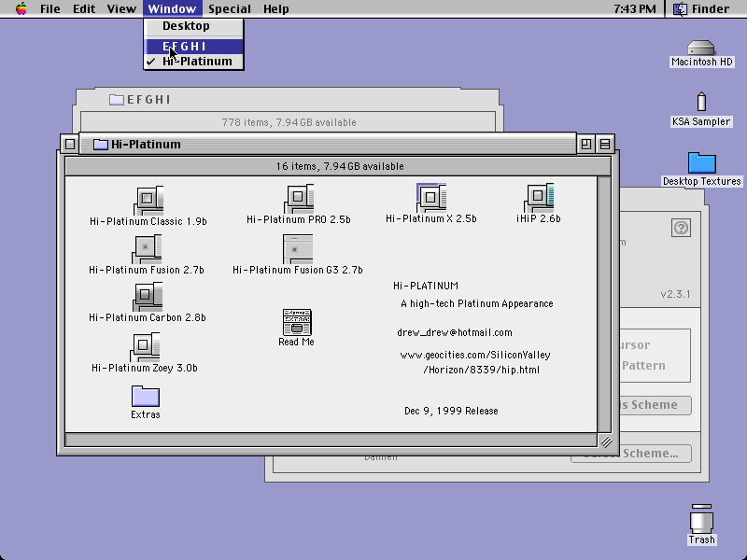Viewport: 747px width, 560px height.
Task: Click the EFGHI window folder title icon
Action: (x=116, y=100)
